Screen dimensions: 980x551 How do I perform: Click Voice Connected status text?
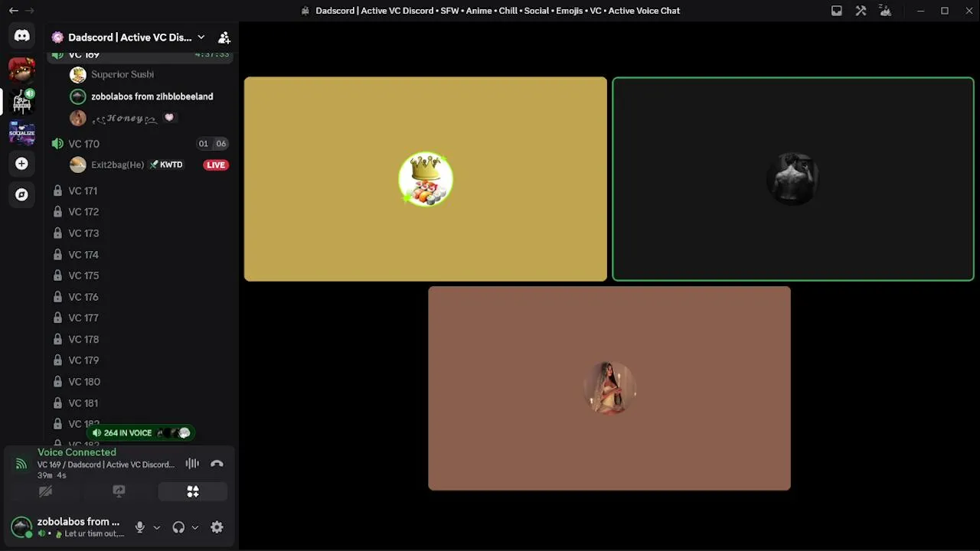[77, 452]
